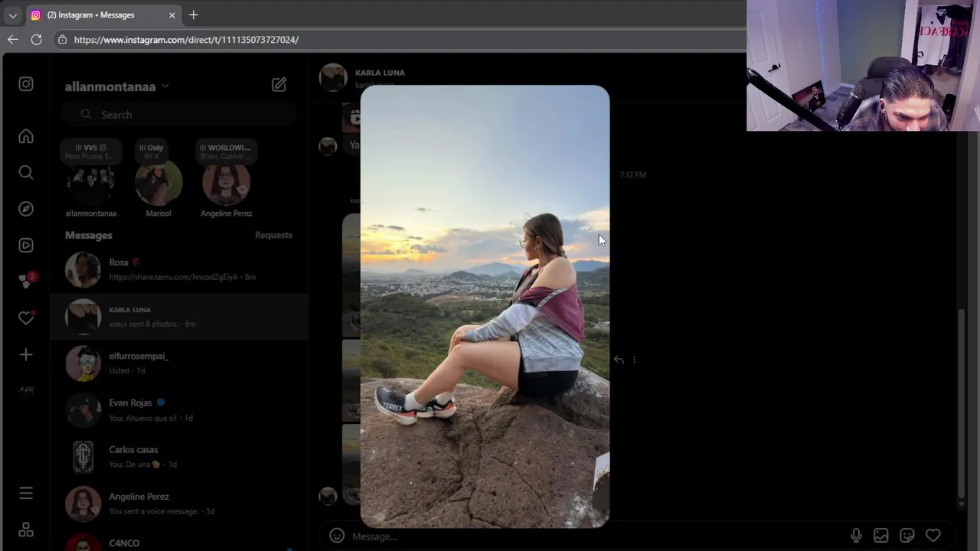980x551 pixels.
Task: Click KARLA LUNA name in chat header
Action: click(380, 73)
